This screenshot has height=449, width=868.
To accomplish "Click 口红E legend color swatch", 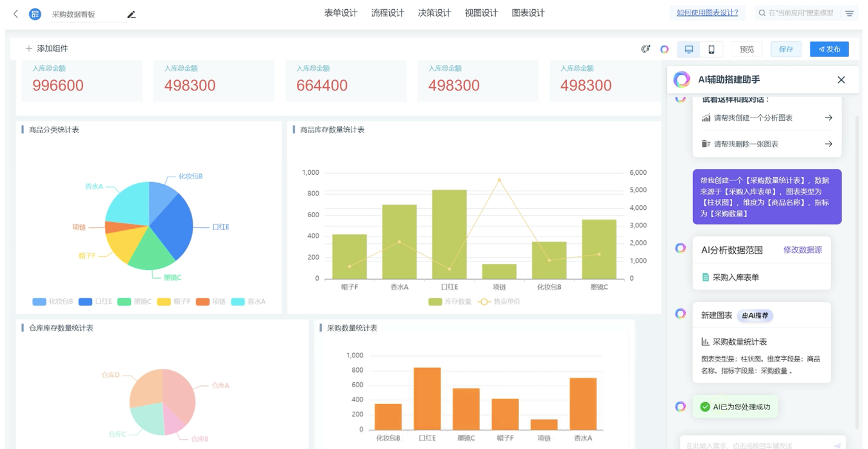I will (x=85, y=302).
